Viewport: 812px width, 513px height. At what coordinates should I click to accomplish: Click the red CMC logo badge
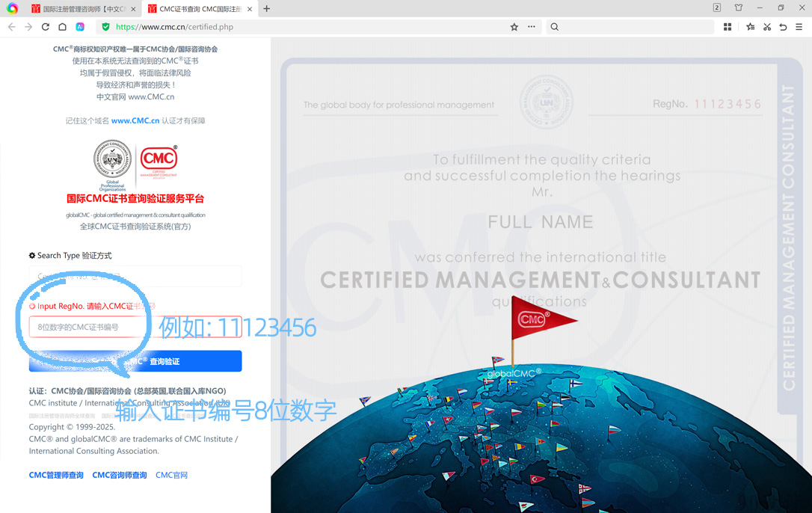[159, 158]
